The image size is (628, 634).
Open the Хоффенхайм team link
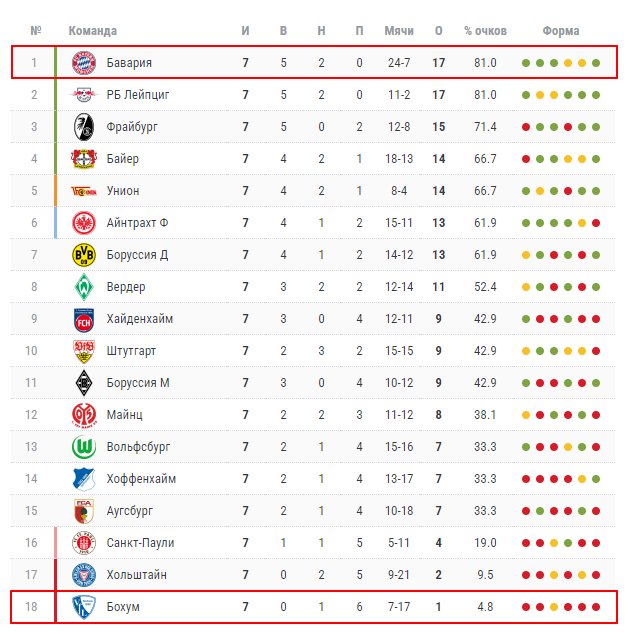141,479
